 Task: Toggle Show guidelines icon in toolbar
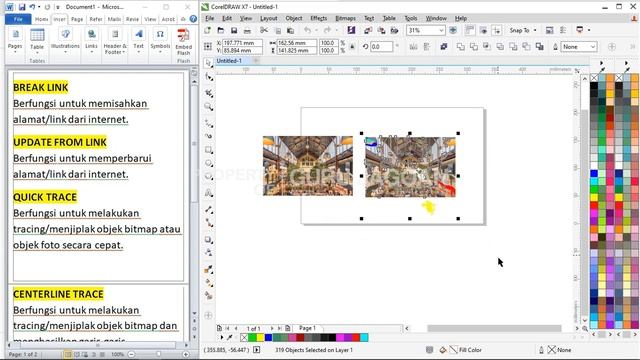tap(497, 31)
